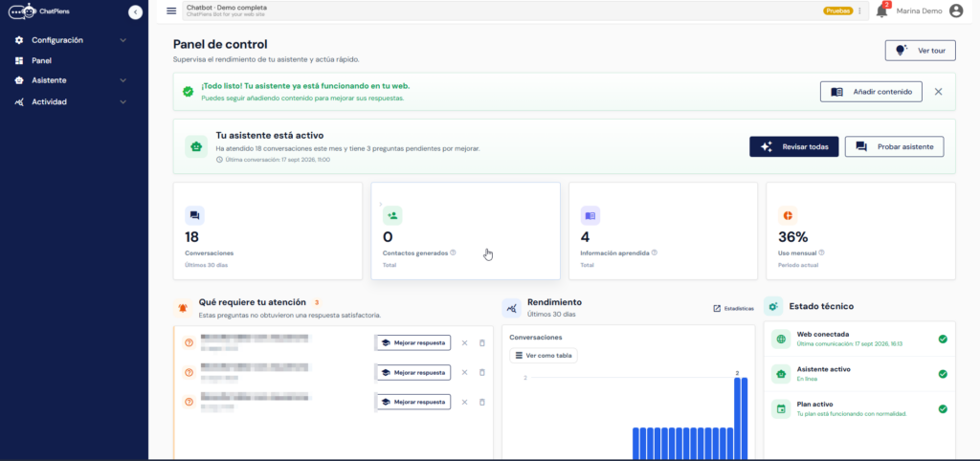Click Plan activo green check
The image size is (980, 461).
[943, 409]
